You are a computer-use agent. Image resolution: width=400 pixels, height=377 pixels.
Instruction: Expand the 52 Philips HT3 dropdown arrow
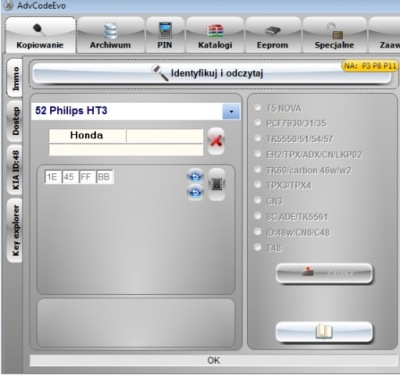click(x=231, y=112)
